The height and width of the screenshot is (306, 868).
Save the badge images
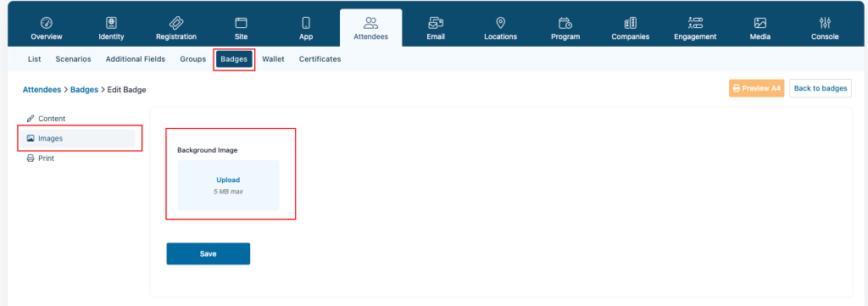[x=209, y=254]
